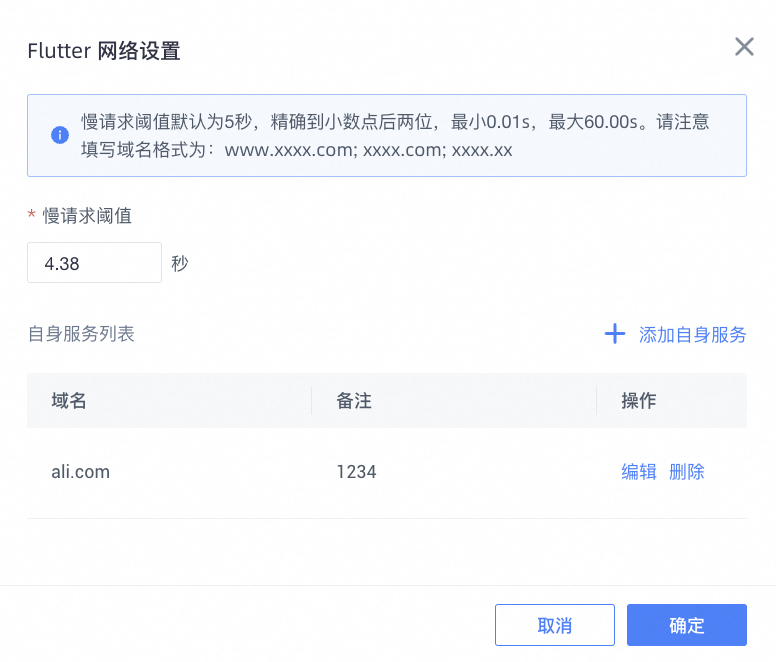Click the 备注 column header
Screen dimensions: 776x662
pyautogui.click(x=354, y=400)
